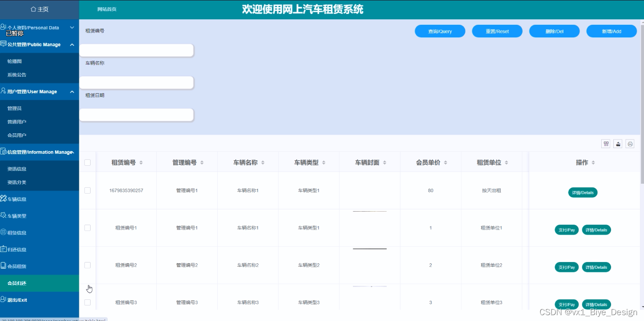Click the 重置/Reset button
The image size is (644, 321).
(x=497, y=31)
